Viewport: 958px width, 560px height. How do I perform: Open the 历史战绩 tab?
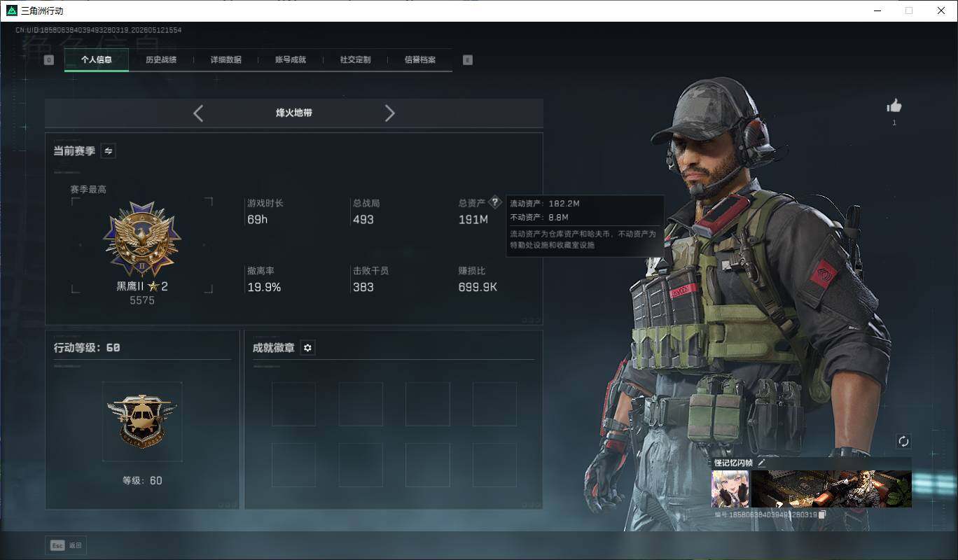161,60
